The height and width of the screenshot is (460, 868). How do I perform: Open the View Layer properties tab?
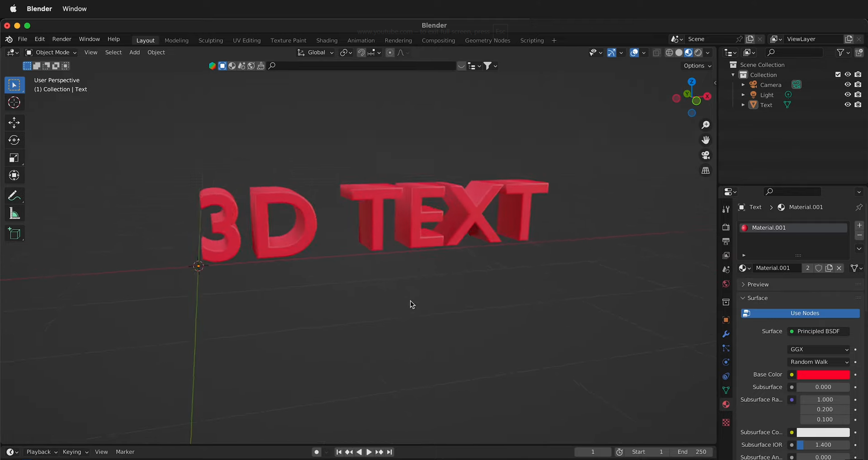pyautogui.click(x=726, y=256)
